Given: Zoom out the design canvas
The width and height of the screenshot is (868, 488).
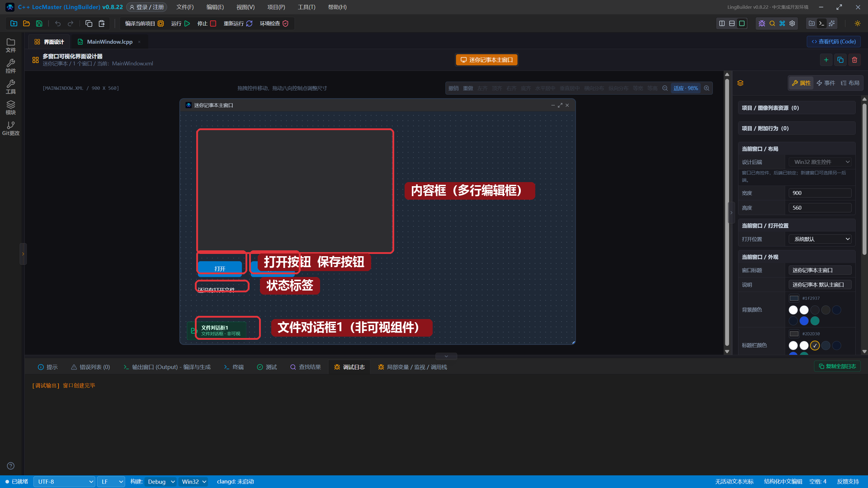Looking at the screenshot, I should (665, 88).
